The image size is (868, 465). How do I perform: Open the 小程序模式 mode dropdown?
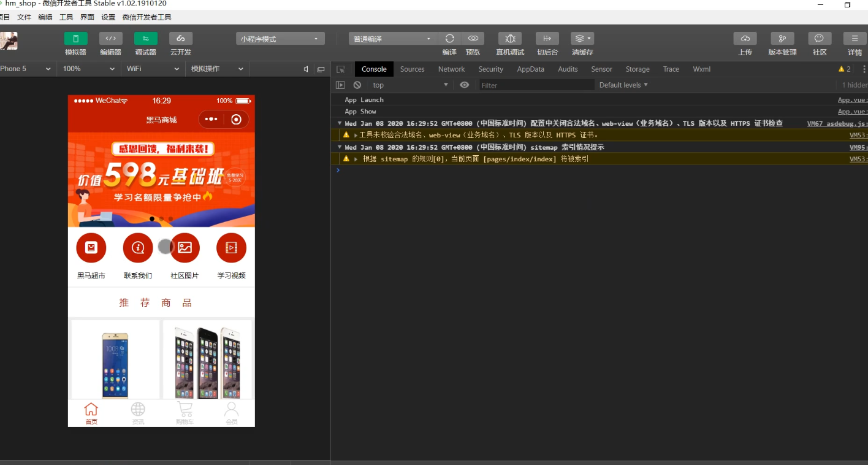coord(280,39)
